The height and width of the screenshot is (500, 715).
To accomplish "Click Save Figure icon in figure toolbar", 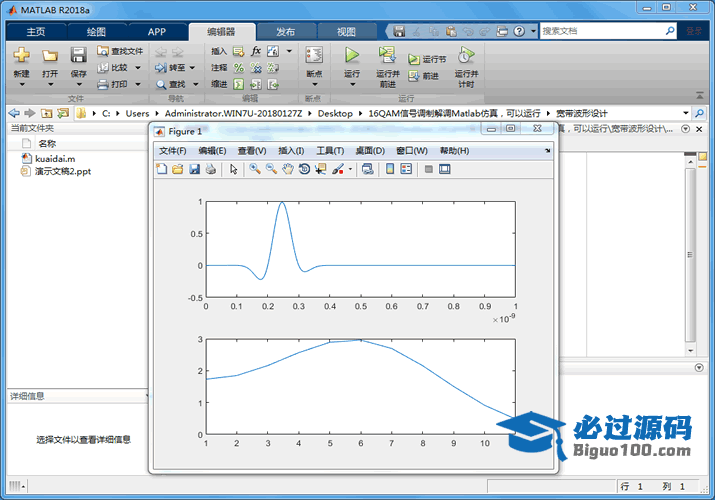I will coord(194,169).
